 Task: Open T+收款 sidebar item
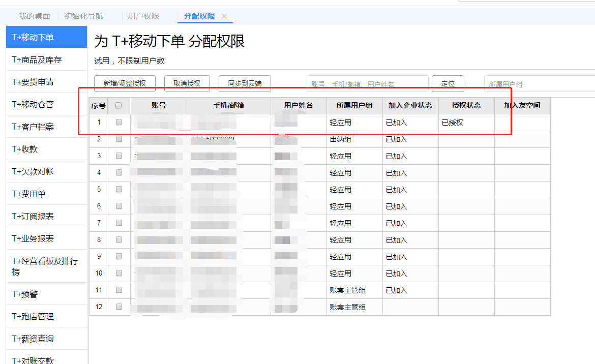coord(46,149)
